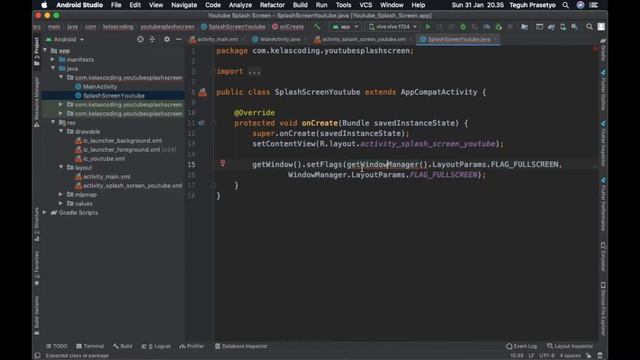Click the Project Structure folder icon

pyautogui.click(x=524, y=27)
